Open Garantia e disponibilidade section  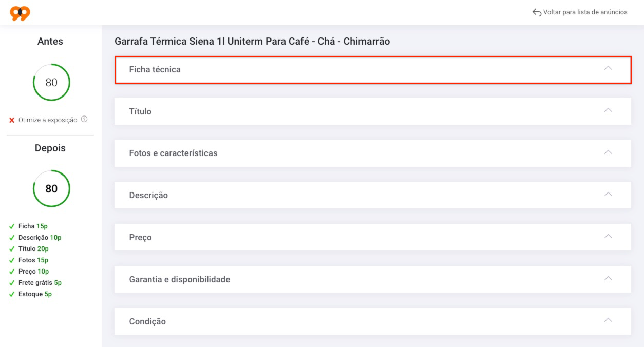pyautogui.click(x=373, y=279)
